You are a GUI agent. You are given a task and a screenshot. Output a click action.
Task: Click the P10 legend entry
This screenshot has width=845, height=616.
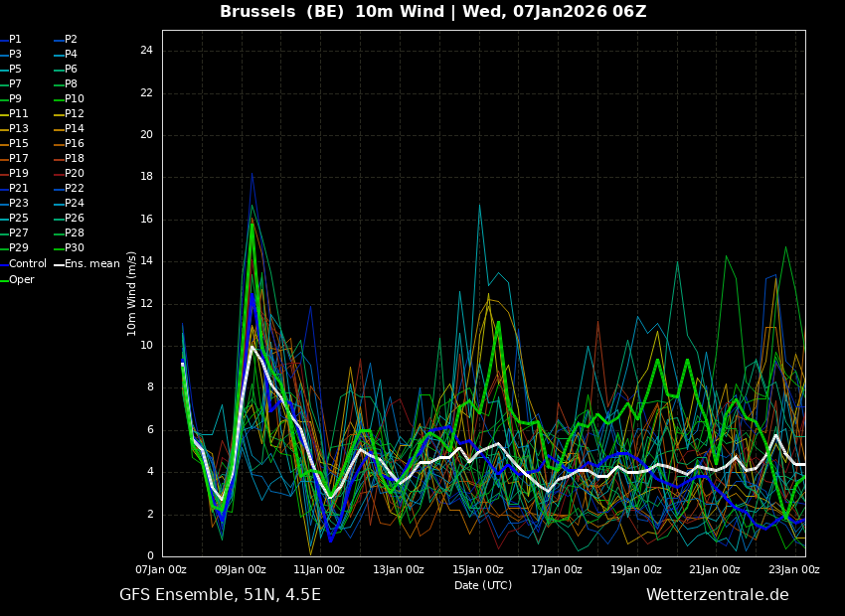(69, 99)
